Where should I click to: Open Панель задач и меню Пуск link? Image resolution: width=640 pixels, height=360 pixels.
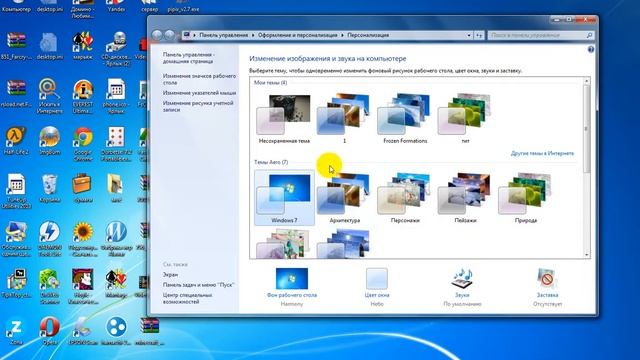198,285
